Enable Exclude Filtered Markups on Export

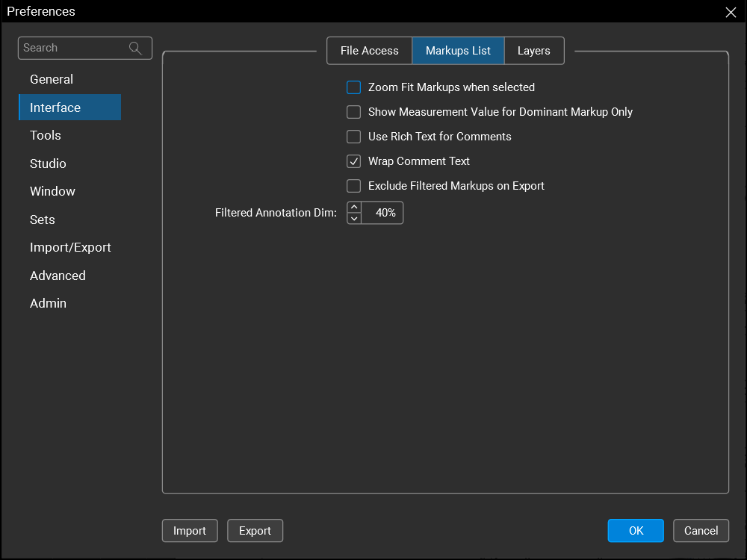click(354, 186)
